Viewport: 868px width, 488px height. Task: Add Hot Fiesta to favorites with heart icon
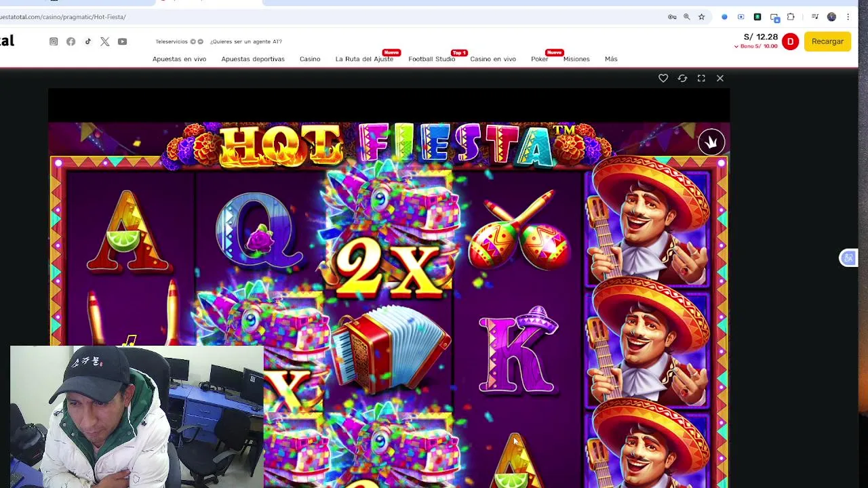point(663,79)
